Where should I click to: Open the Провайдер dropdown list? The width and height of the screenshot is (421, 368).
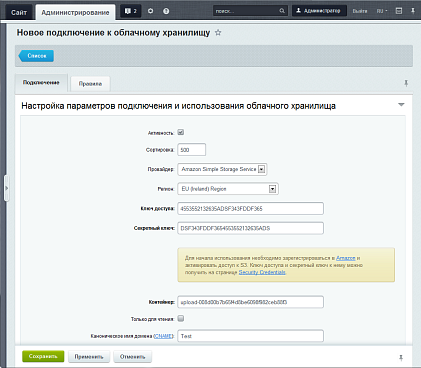[222, 169]
